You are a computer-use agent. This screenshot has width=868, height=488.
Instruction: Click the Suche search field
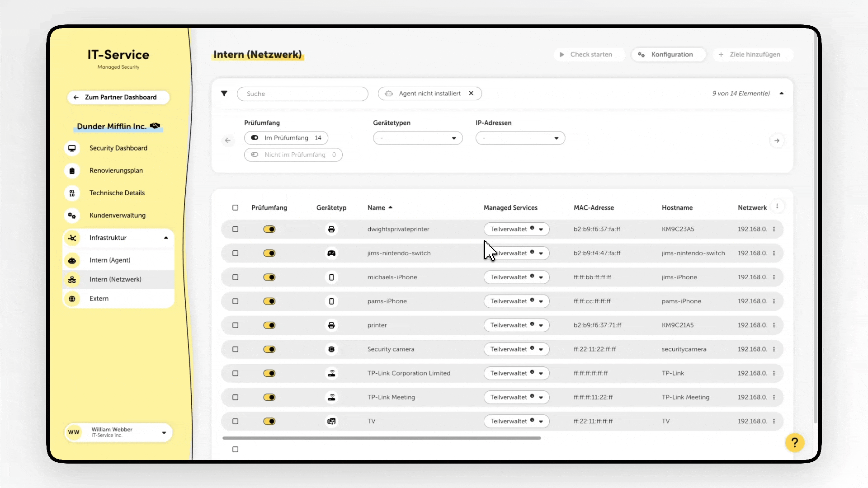[x=302, y=94]
